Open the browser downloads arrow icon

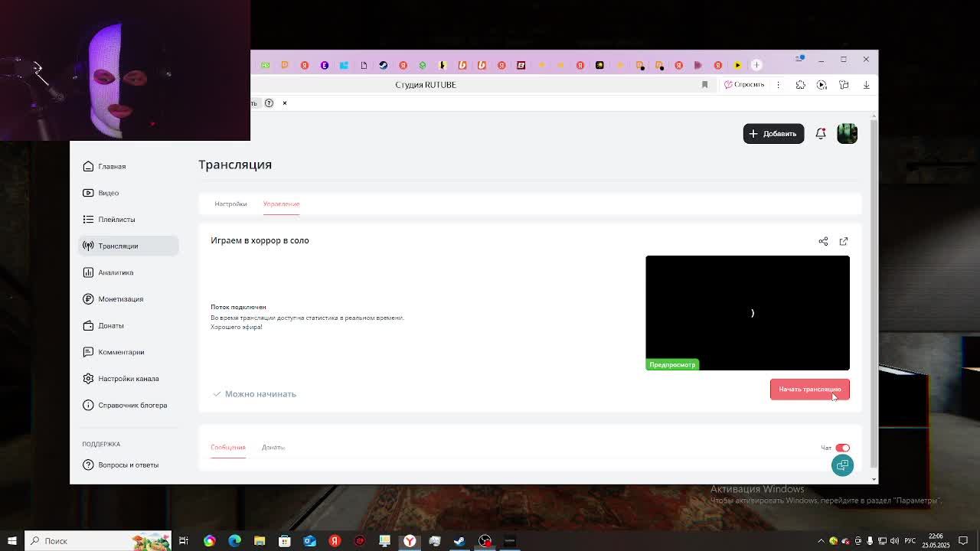tap(866, 85)
